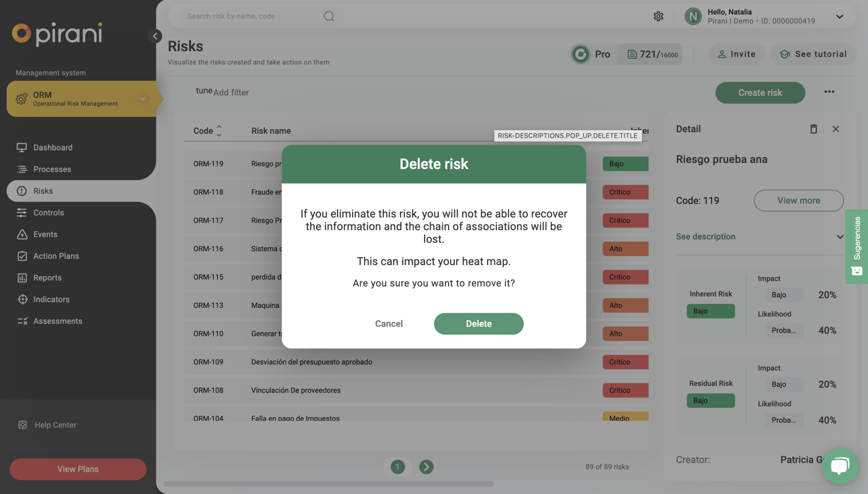Close the Detail panel with X icon
The width and height of the screenshot is (868, 494).
pyautogui.click(x=836, y=129)
